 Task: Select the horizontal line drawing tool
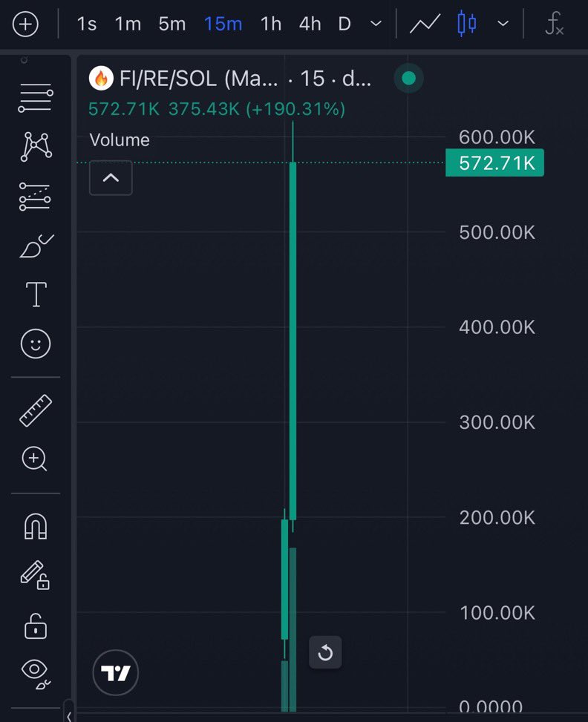tap(36, 98)
